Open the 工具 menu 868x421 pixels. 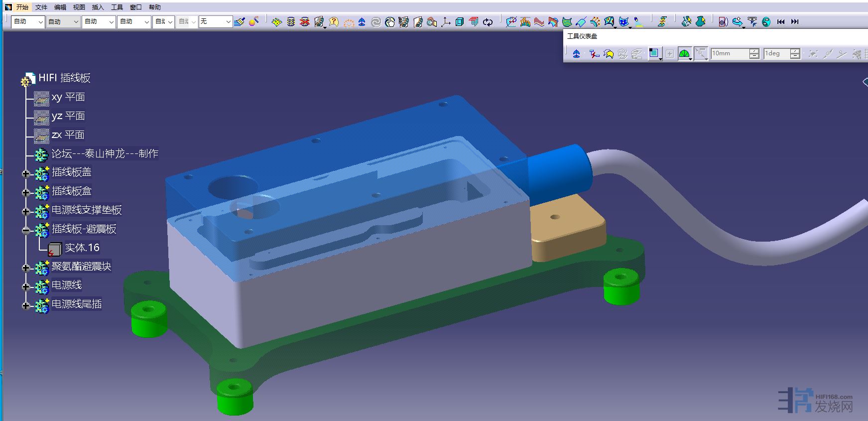[x=117, y=7]
